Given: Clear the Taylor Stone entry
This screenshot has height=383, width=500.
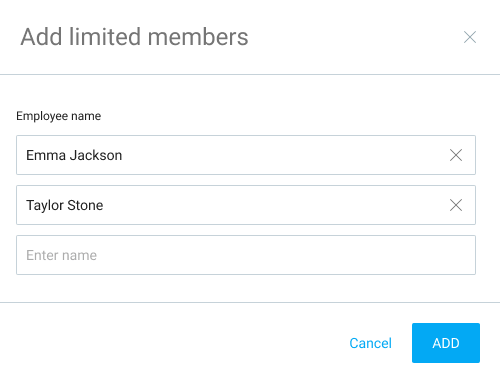Looking at the screenshot, I should coord(456,205).
